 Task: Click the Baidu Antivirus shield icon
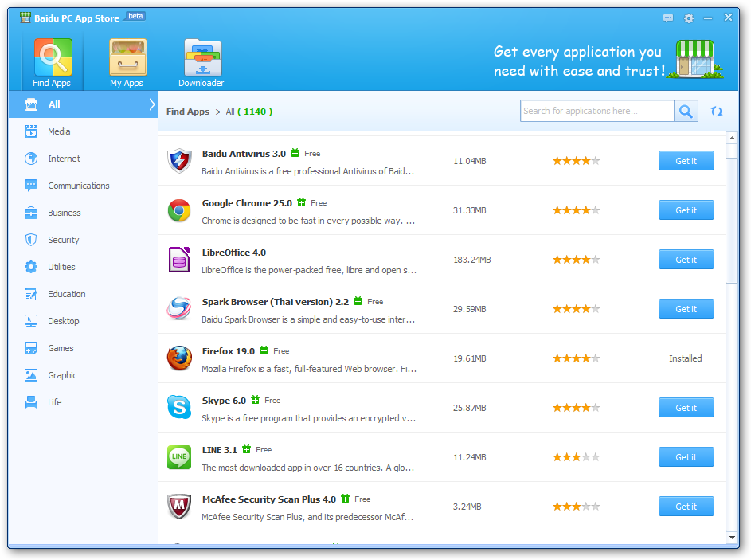[179, 161]
